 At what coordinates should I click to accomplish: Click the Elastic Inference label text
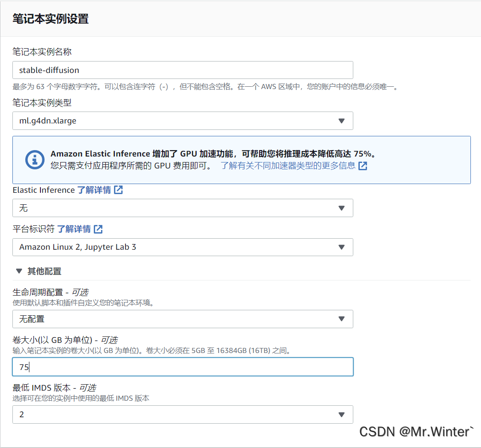click(44, 190)
